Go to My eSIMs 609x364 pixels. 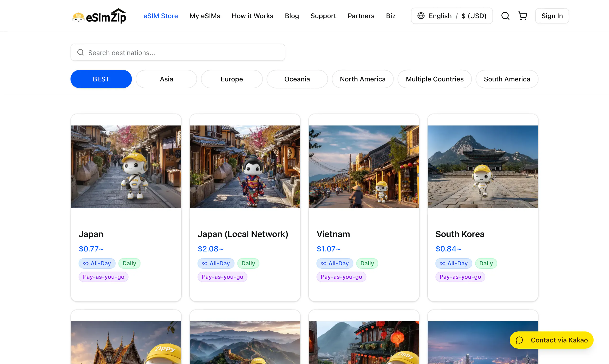[x=205, y=16]
